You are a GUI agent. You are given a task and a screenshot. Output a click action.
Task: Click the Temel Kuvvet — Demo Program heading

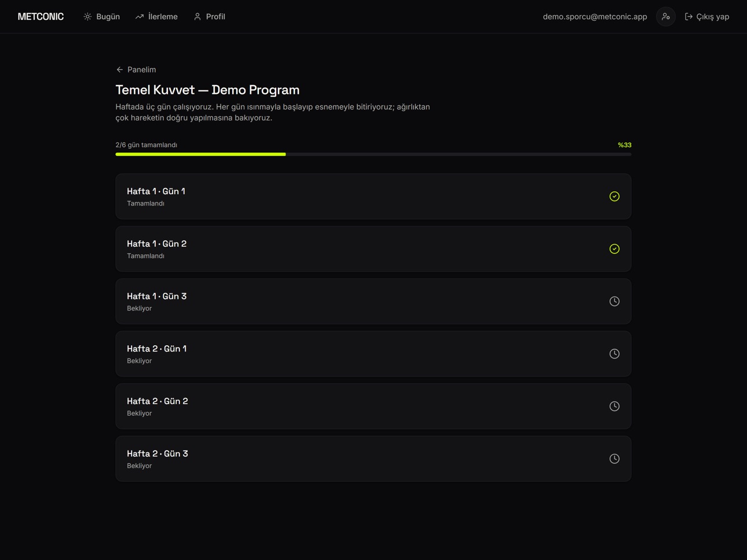point(207,90)
